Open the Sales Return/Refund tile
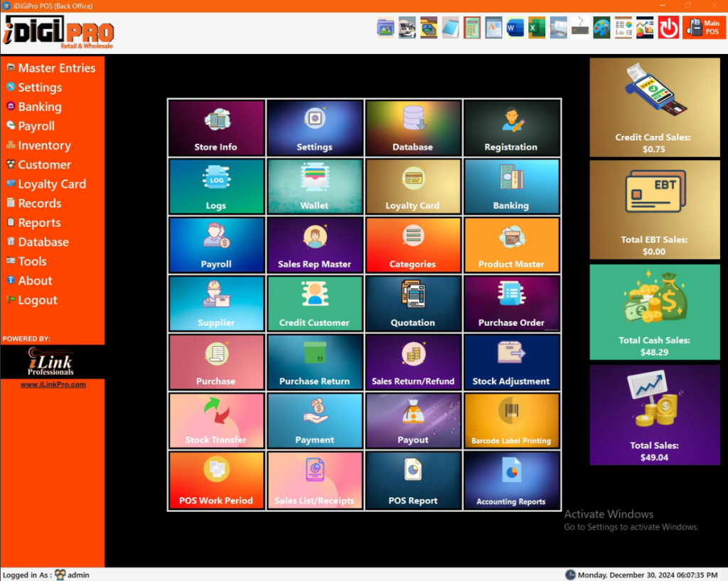Screen dimensions: 728x581 click(x=413, y=362)
